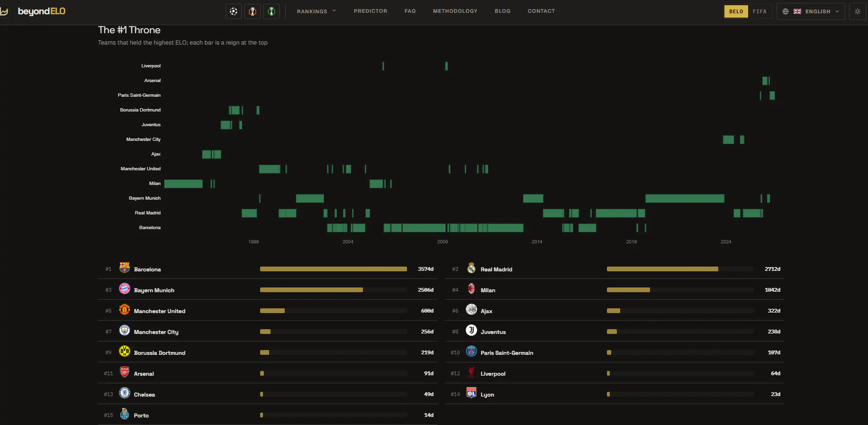The width and height of the screenshot is (868, 425).
Task: Open the Methodology page
Action: [455, 11]
